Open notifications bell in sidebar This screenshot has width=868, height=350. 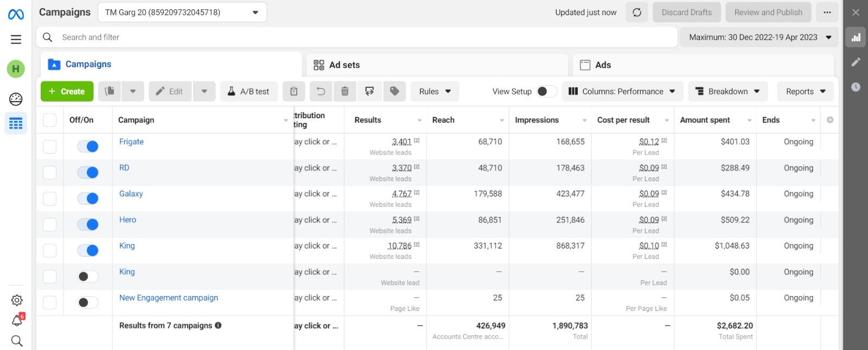[17, 320]
